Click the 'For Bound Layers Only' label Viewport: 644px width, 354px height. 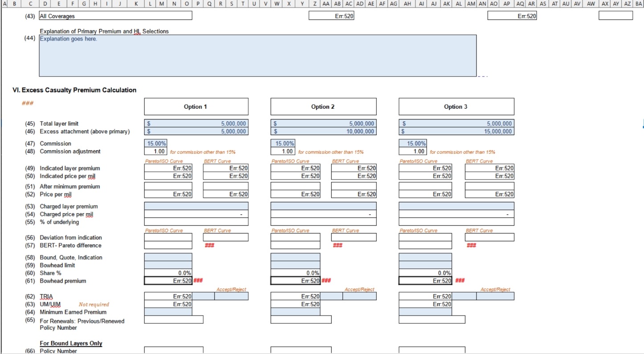(x=71, y=343)
